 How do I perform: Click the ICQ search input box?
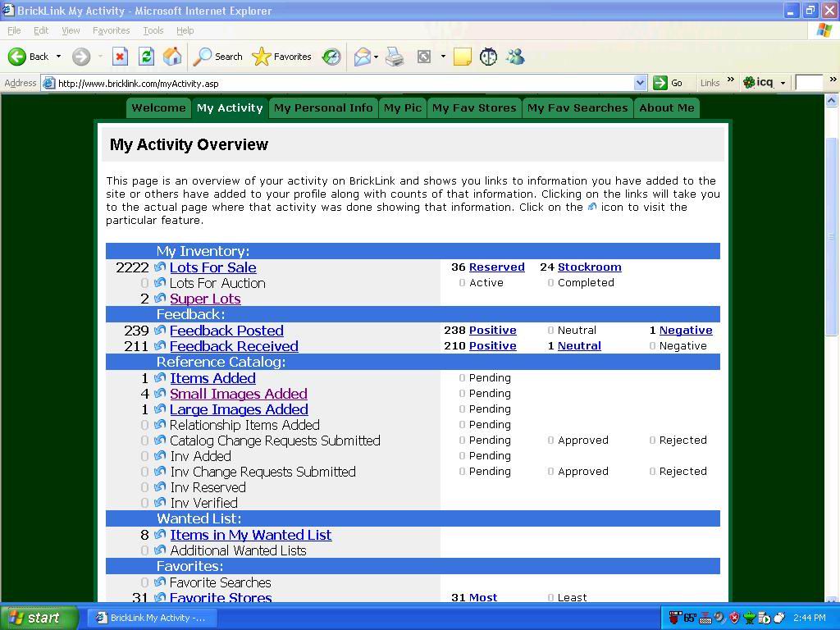coord(809,83)
